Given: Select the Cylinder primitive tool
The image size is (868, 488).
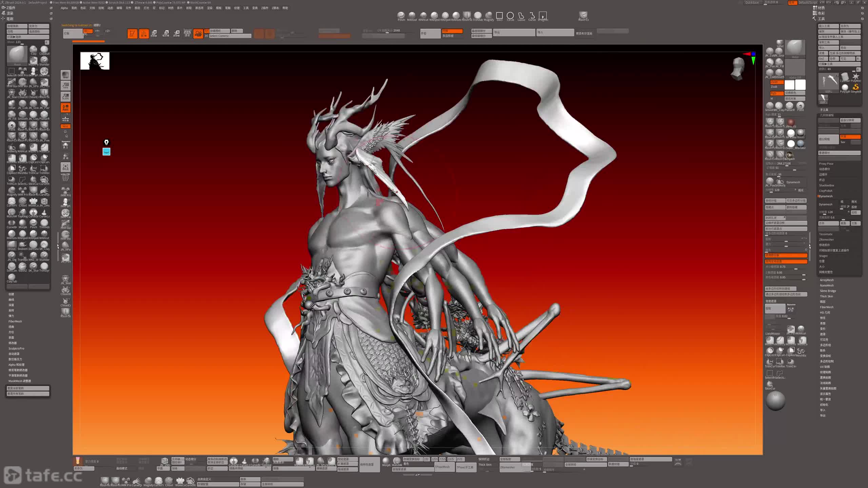Looking at the screenshot, I should pyautogui.click(x=845, y=77).
